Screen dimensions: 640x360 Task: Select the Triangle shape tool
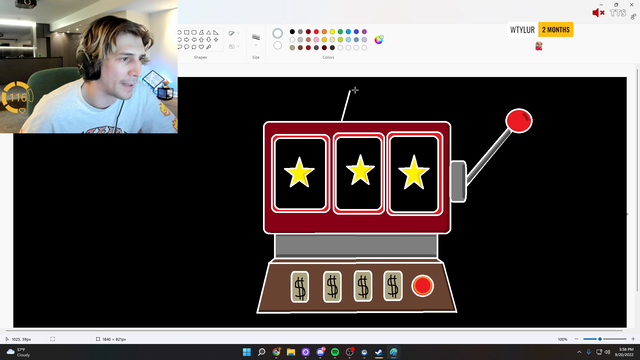click(209, 32)
